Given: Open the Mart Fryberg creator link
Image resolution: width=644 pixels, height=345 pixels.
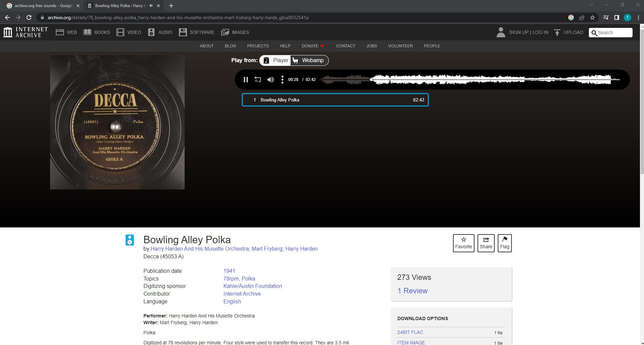Looking at the screenshot, I should click(x=267, y=249).
